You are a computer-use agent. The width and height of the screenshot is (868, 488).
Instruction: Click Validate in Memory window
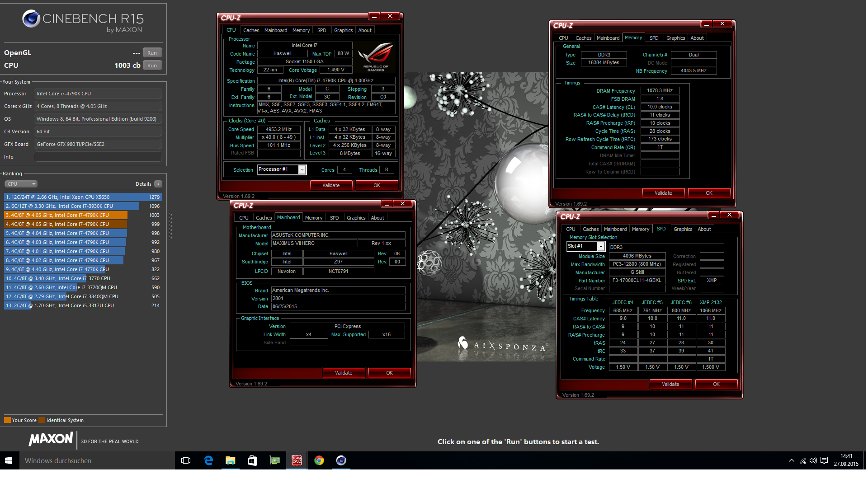[663, 193]
